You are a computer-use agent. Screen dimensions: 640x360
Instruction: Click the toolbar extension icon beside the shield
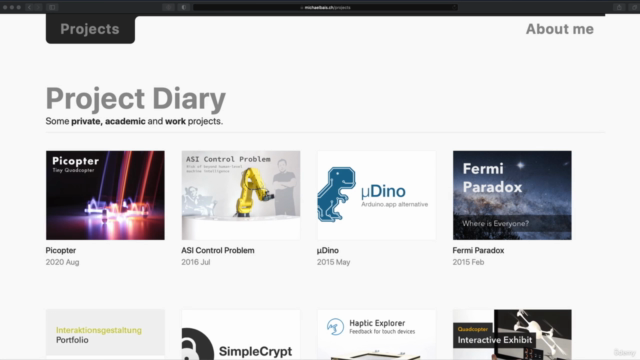(169, 7)
